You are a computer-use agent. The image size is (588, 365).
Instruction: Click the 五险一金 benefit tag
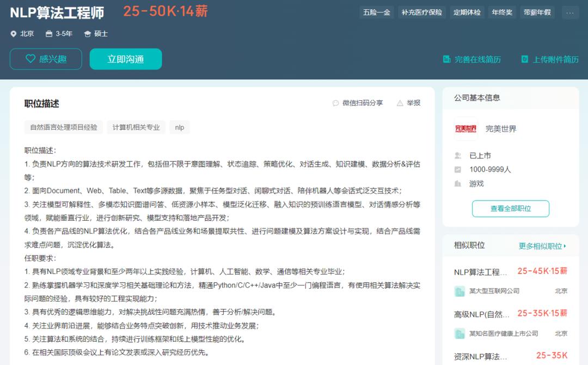pos(377,13)
